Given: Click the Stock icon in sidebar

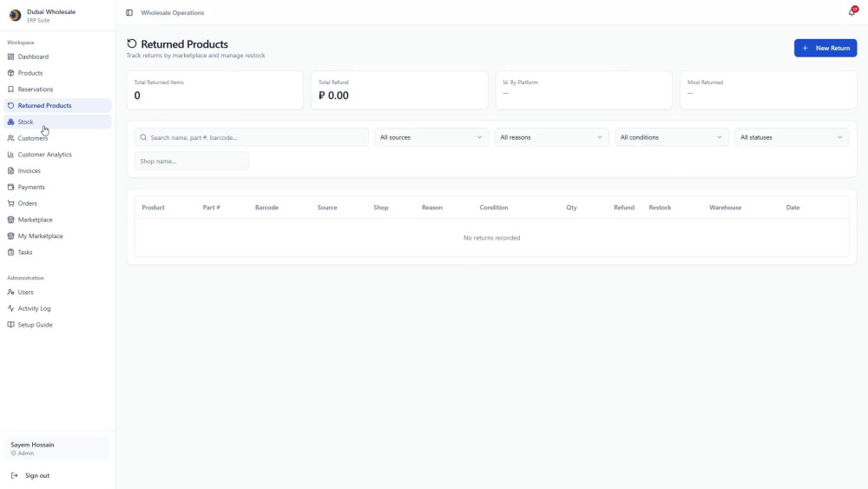Looking at the screenshot, I should 10,122.
